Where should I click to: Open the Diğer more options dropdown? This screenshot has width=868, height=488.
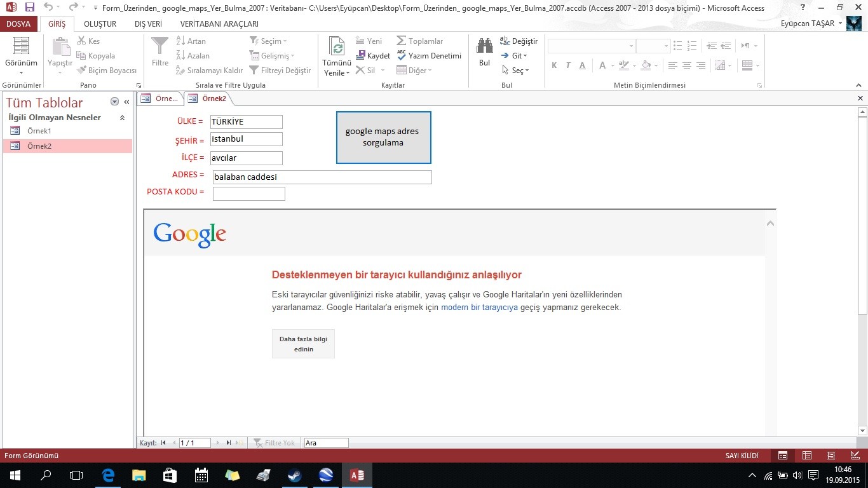414,70
